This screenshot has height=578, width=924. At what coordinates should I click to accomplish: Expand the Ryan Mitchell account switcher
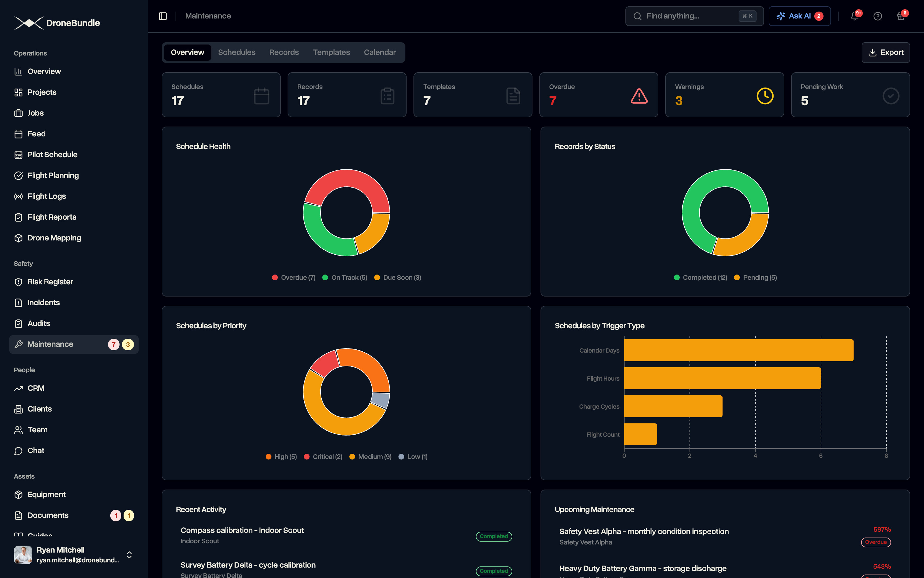click(129, 555)
